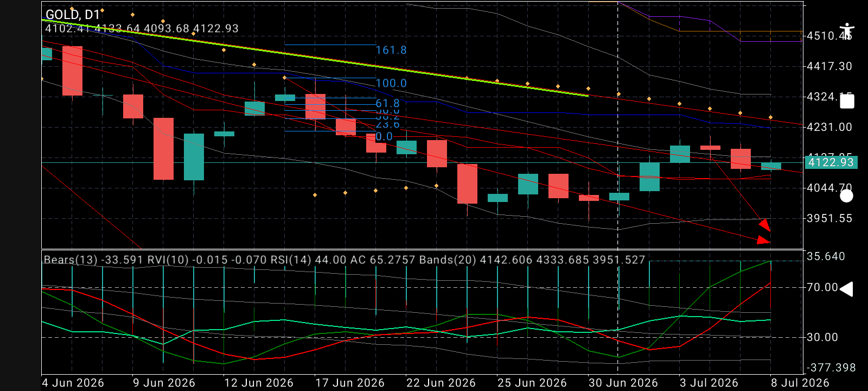Tap the round home navigation button
Screen dimensions: 868x391
click(846, 196)
